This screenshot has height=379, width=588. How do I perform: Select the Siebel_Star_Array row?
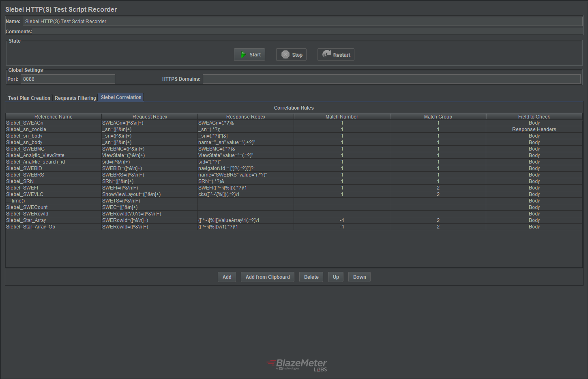click(294, 220)
